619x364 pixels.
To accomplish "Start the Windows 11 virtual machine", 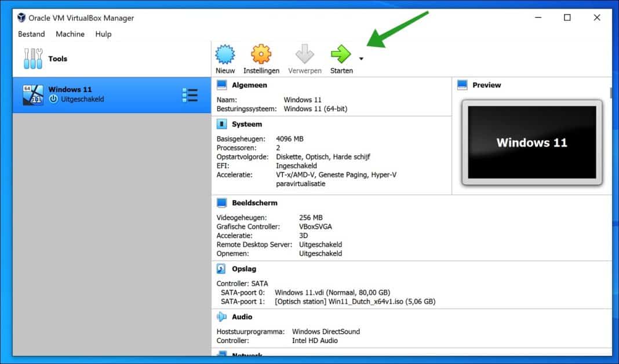I will (341, 57).
